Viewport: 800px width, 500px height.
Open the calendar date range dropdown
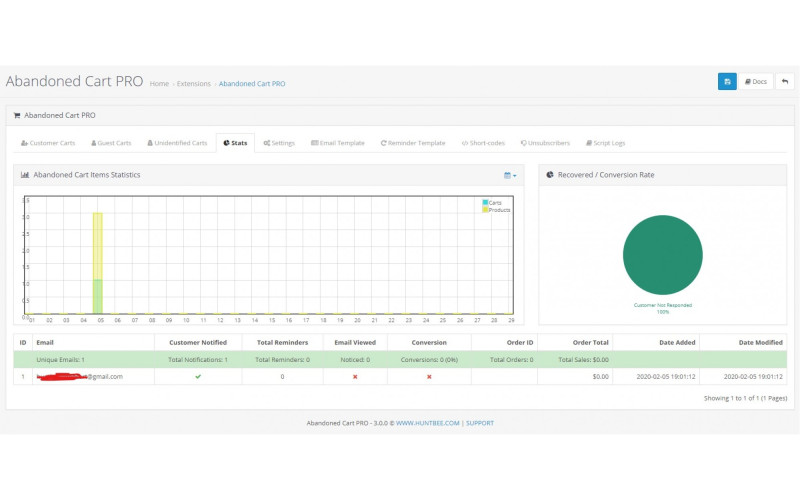(510, 175)
